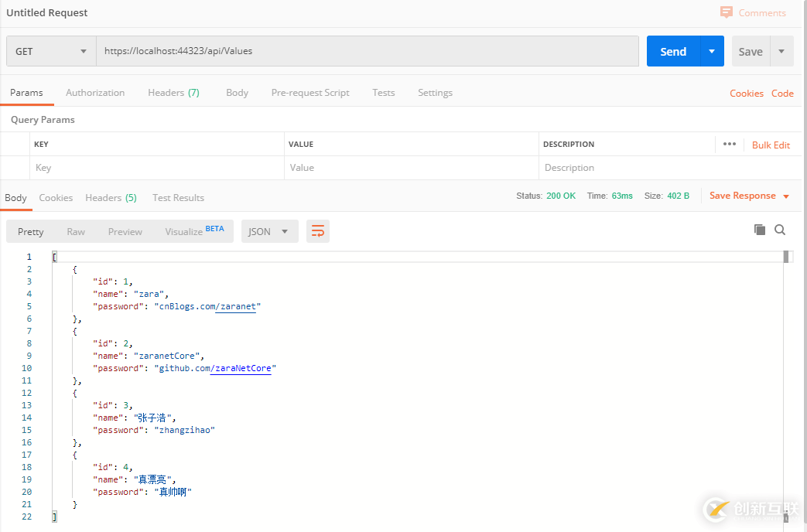Select the response Cookies tab
The height and width of the screenshot is (532, 807).
56,198
